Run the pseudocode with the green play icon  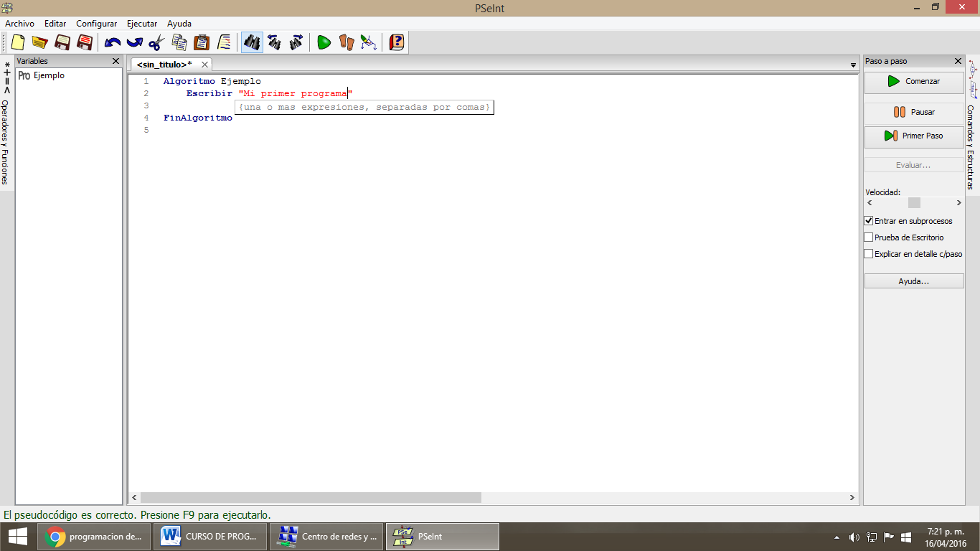click(x=324, y=42)
